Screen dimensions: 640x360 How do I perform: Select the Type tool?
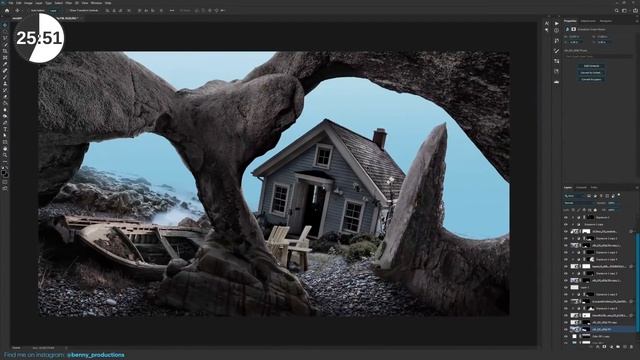click(4, 129)
